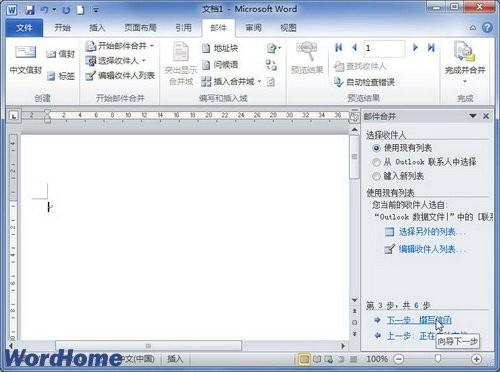Click 查找收件人 in the ribbon
This screenshot has width=500, height=372.
[x=360, y=66]
